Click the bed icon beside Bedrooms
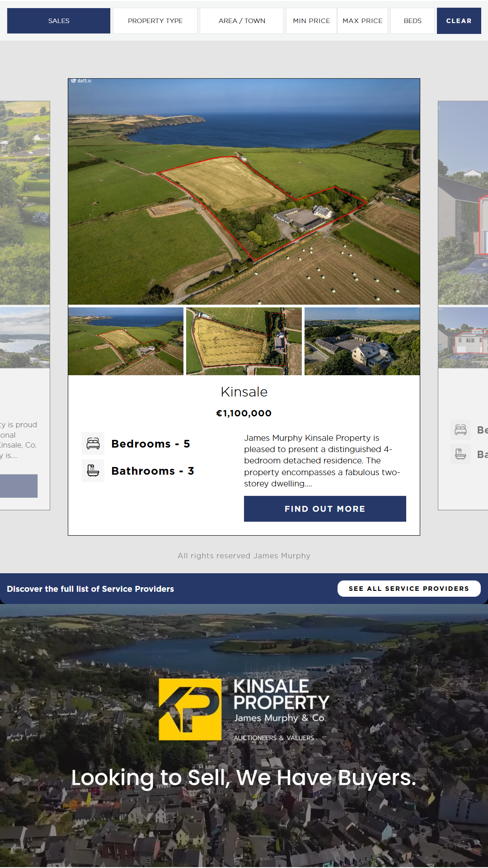This screenshot has width=488, height=868. point(93,443)
